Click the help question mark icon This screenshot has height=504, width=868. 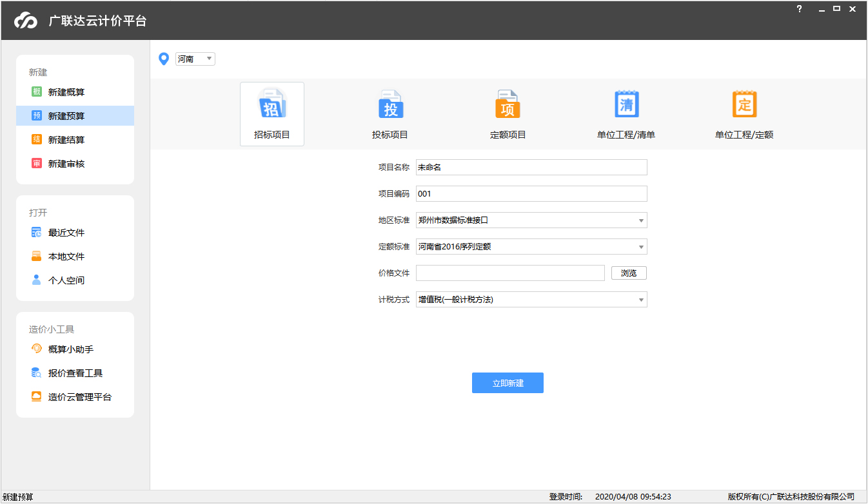point(800,9)
